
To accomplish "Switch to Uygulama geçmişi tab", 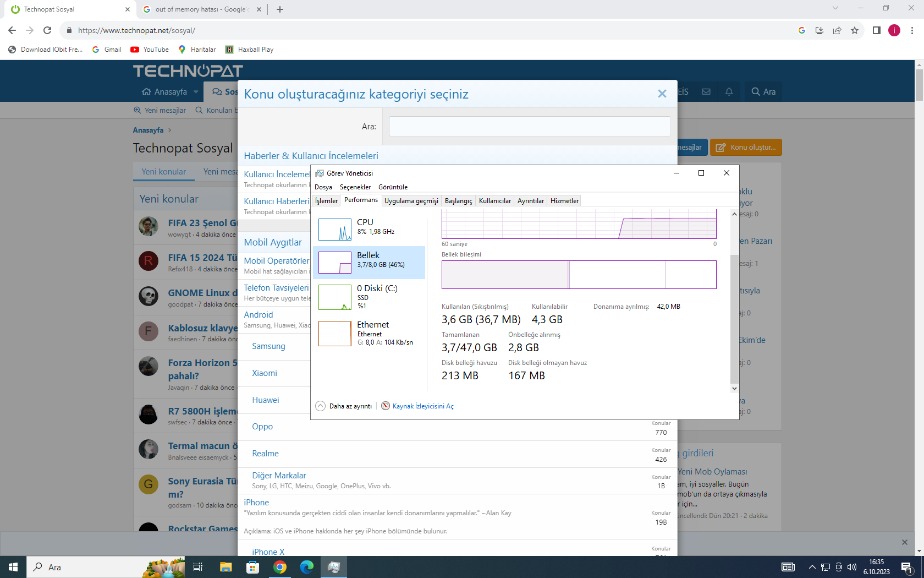I will pos(411,201).
